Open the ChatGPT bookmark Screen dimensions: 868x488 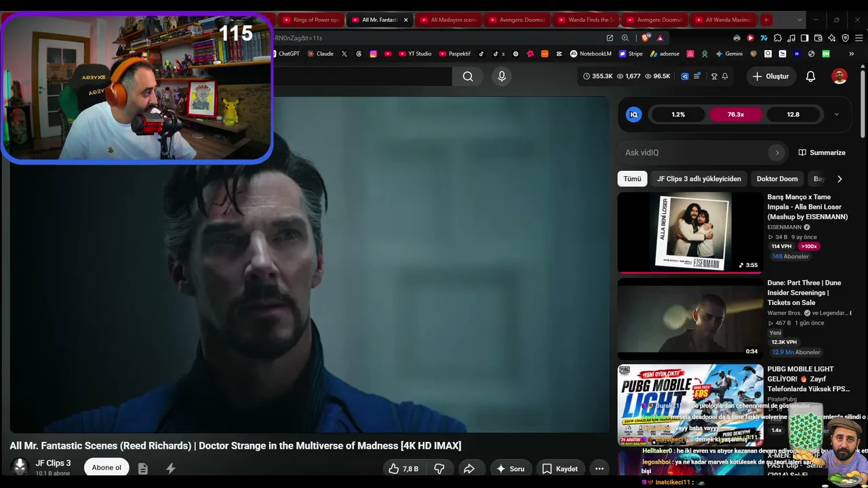(285, 54)
